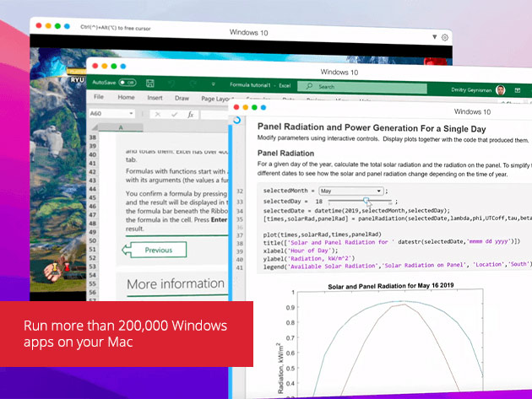The image size is (532, 399).
Task: Click the spinning refresh indicator in MATLAB window
Action: coord(236,120)
